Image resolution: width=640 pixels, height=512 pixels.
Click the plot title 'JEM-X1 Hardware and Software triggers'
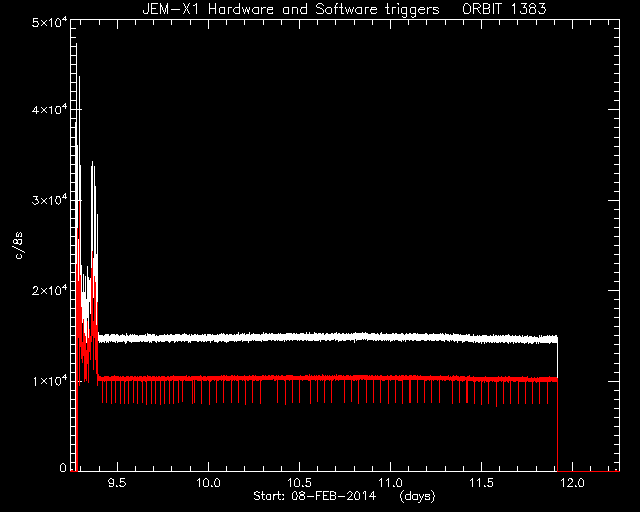click(x=291, y=9)
